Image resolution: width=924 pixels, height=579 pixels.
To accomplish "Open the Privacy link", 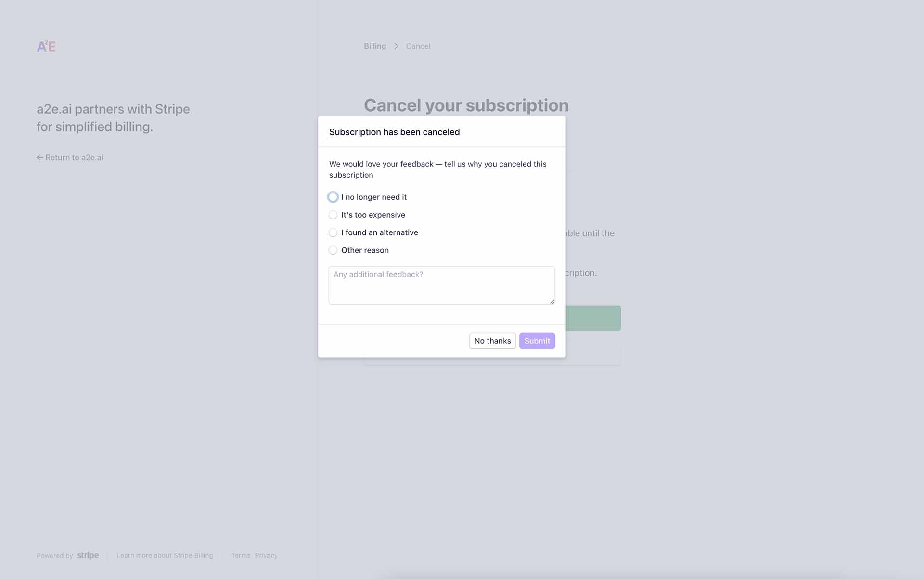I will 266,555.
